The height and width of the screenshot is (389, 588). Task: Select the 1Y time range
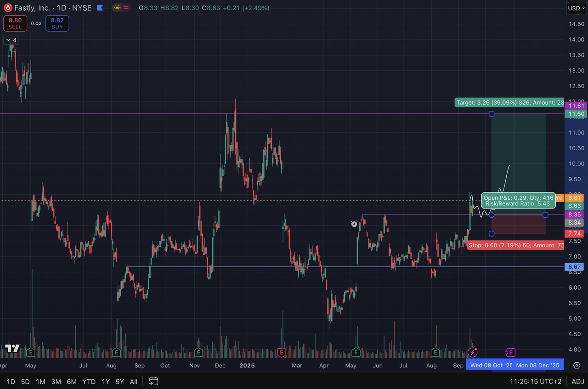(x=106, y=381)
